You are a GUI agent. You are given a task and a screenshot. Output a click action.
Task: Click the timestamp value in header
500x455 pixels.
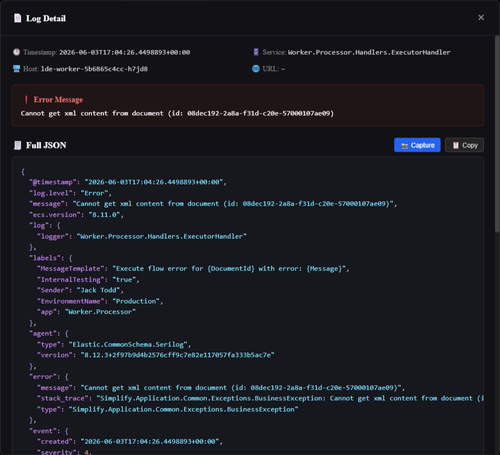tap(125, 52)
